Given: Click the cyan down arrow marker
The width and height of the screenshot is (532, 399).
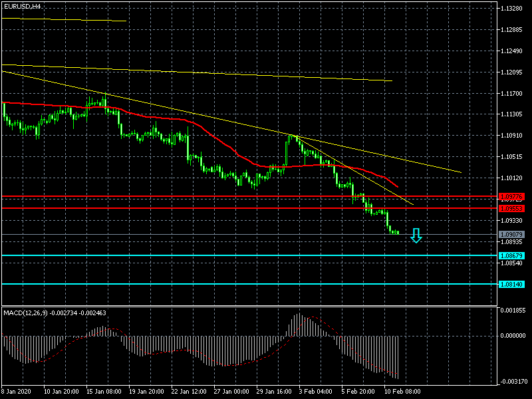Looking at the screenshot, I should tap(416, 235).
